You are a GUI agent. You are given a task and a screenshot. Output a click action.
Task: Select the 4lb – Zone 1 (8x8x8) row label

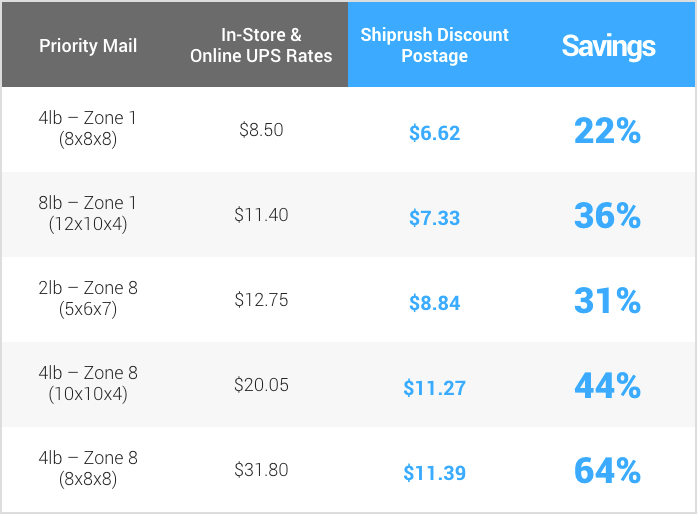click(x=88, y=128)
